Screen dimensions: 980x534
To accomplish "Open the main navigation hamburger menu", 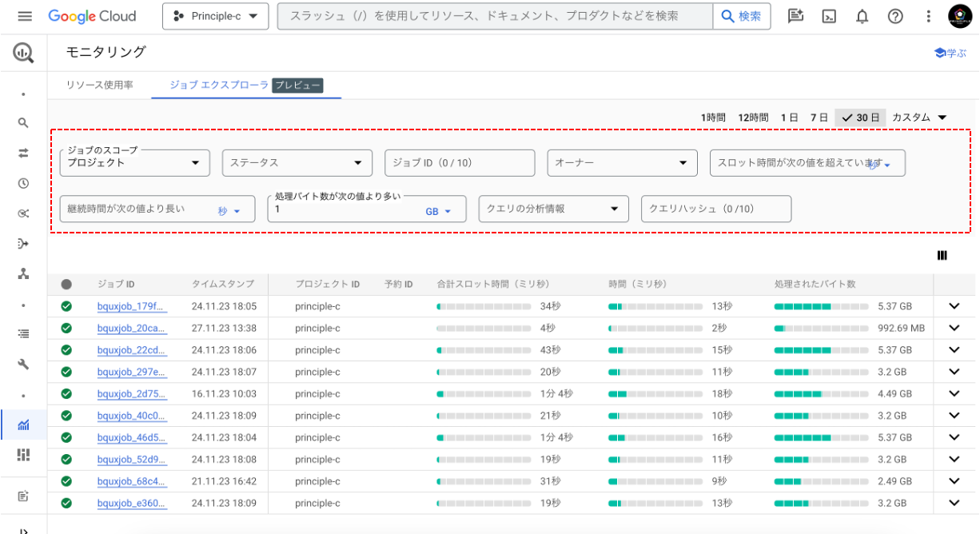I will (x=24, y=16).
